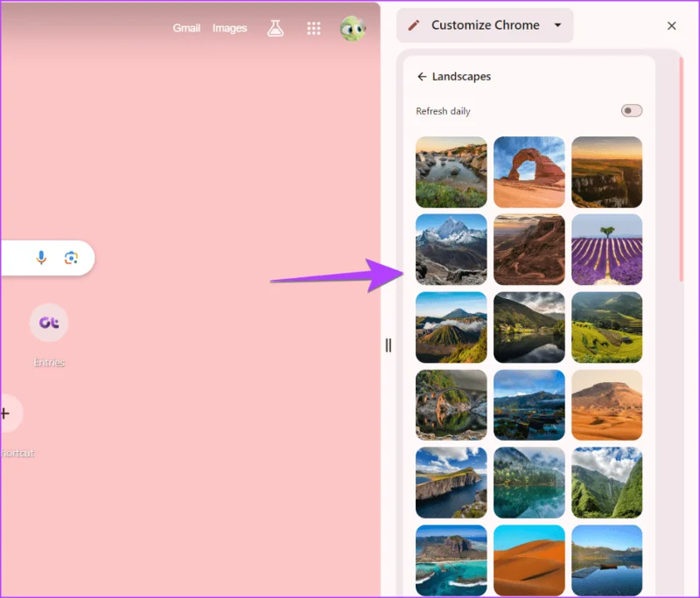Toggle the Refresh daily switch
Viewport: 700px width, 598px height.
[x=631, y=110]
